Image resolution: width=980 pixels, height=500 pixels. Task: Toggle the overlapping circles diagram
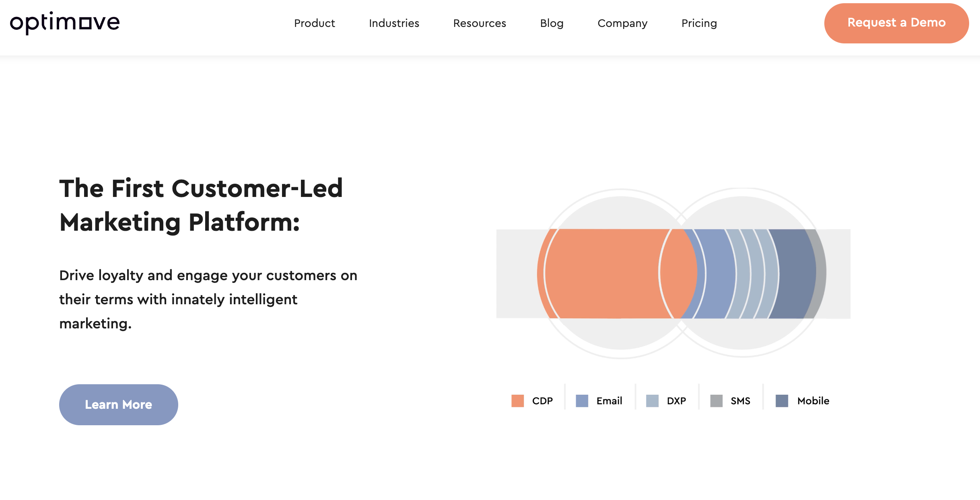pyautogui.click(x=673, y=274)
